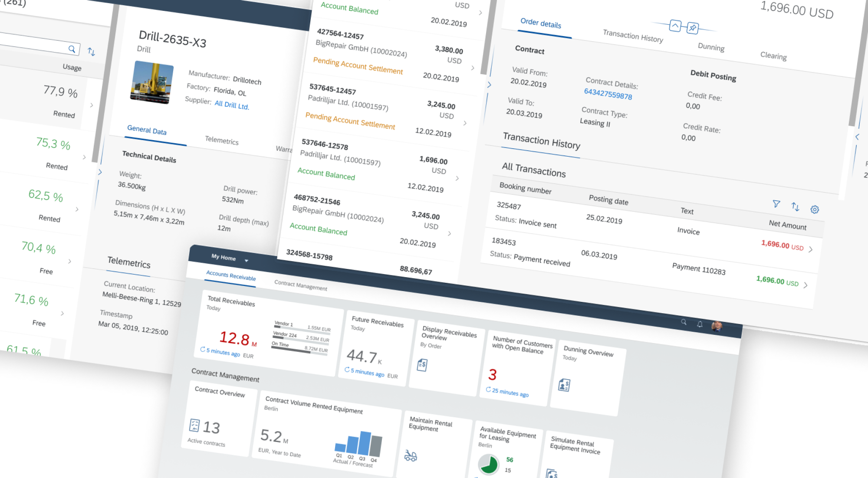This screenshot has height=478, width=868.
Task: Open table settings in All Transactions
Action: tap(815, 209)
